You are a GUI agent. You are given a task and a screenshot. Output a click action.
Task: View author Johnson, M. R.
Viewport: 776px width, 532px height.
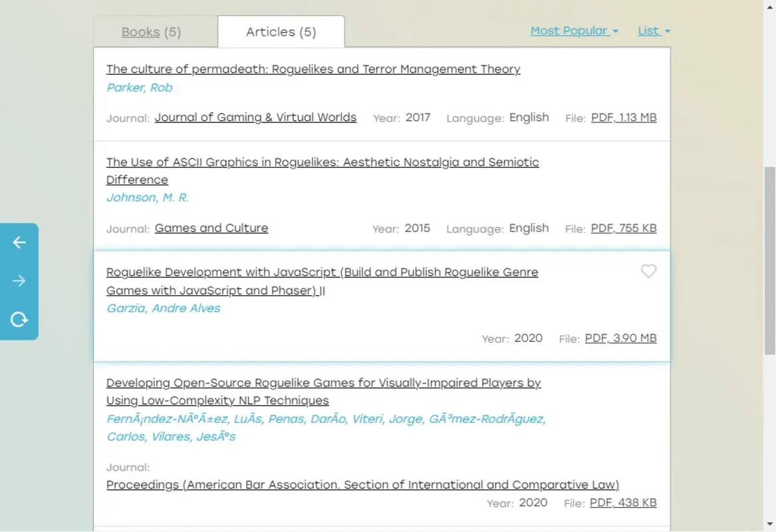(148, 198)
